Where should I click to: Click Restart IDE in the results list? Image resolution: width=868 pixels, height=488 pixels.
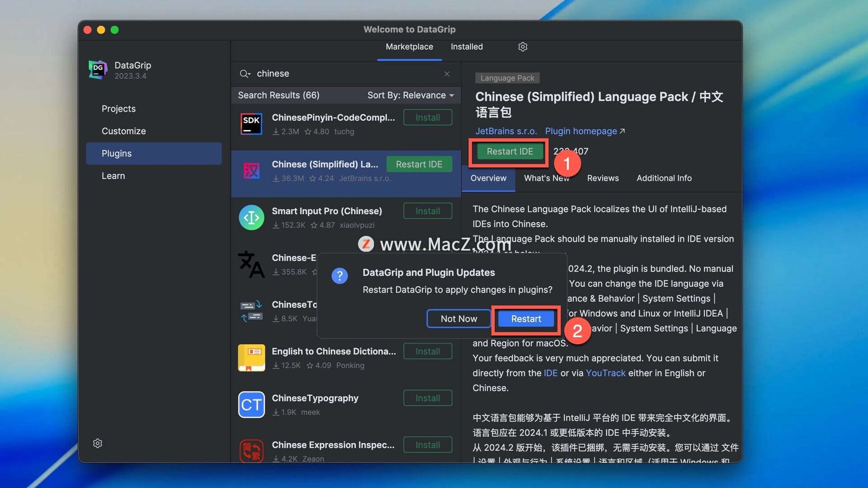pos(419,164)
